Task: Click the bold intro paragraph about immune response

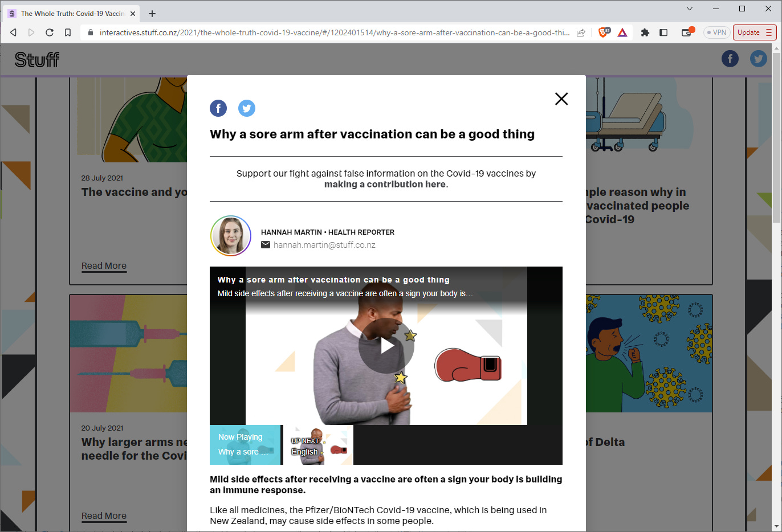Action: click(386, 485)
